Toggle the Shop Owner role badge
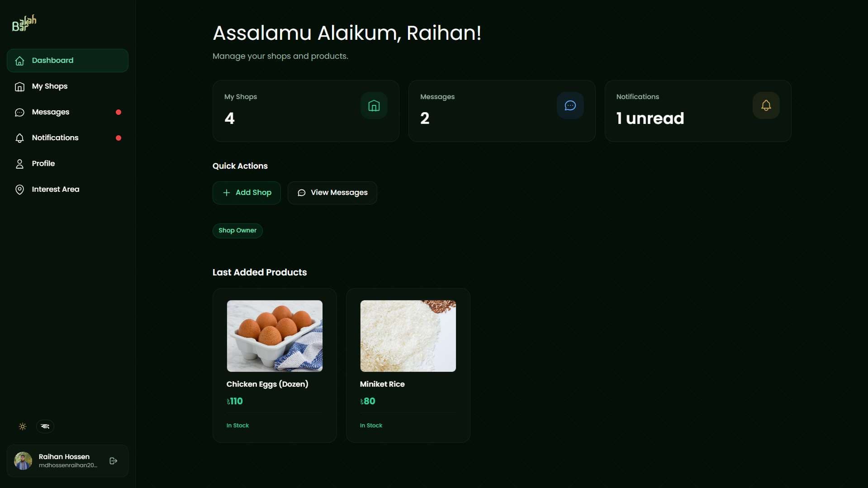 [x=237, y=231]
